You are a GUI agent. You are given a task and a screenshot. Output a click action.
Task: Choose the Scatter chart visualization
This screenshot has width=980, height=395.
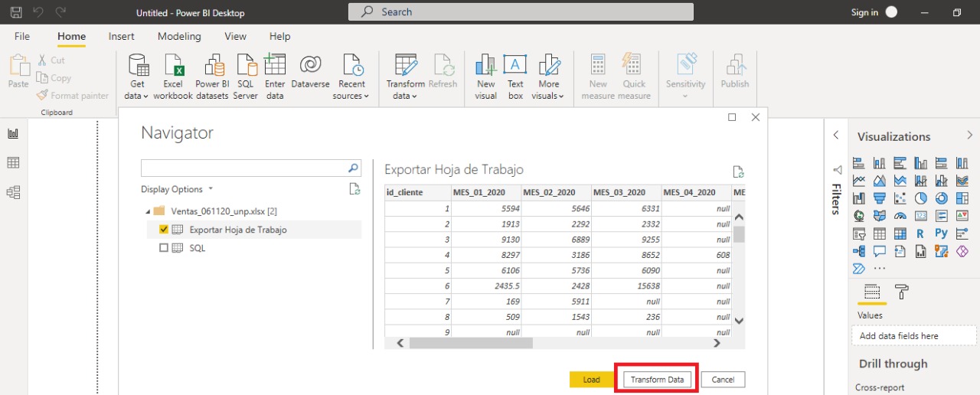click(x=900, y=198)
